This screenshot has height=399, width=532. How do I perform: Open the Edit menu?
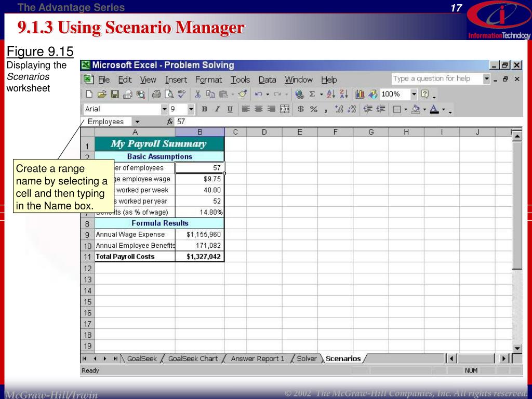pyautogui.click(x=125, y=79)
